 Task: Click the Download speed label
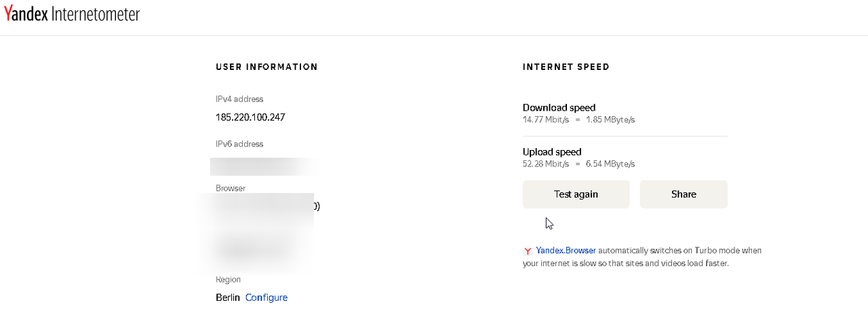[x=559, y=107]
